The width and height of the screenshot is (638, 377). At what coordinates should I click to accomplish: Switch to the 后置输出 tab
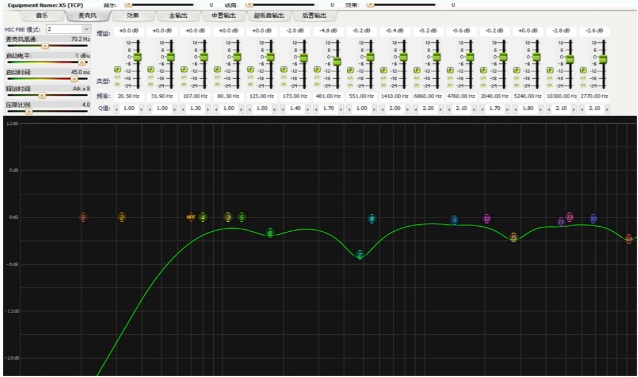click(x=314, y=15)
